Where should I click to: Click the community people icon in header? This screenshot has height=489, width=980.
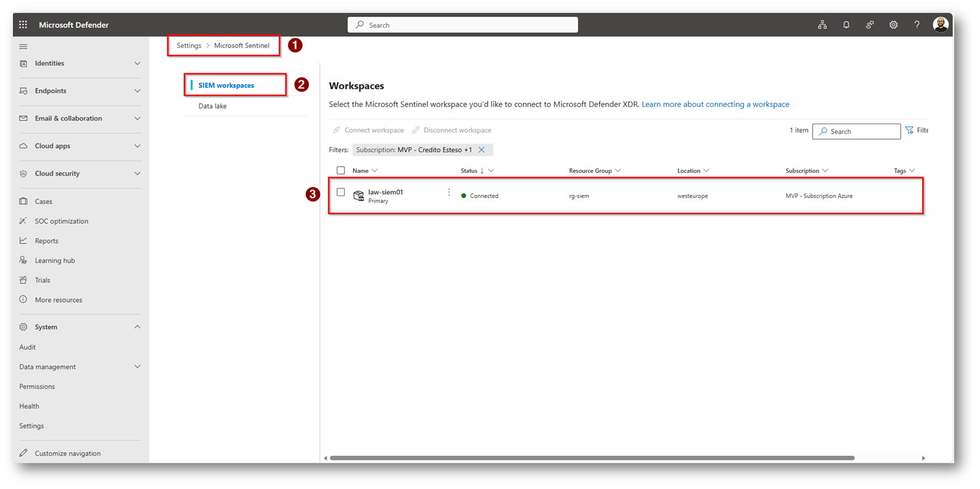[870, 25]
